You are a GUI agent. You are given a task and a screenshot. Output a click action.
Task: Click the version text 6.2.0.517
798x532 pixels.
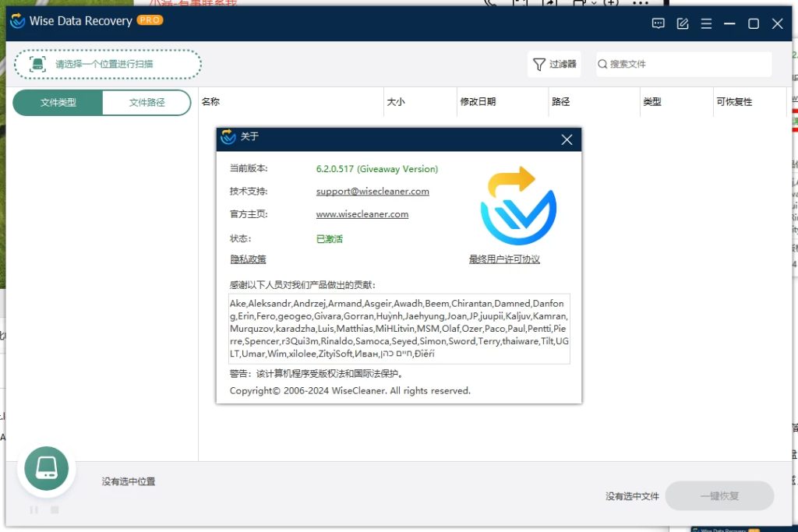pos(376,169)
